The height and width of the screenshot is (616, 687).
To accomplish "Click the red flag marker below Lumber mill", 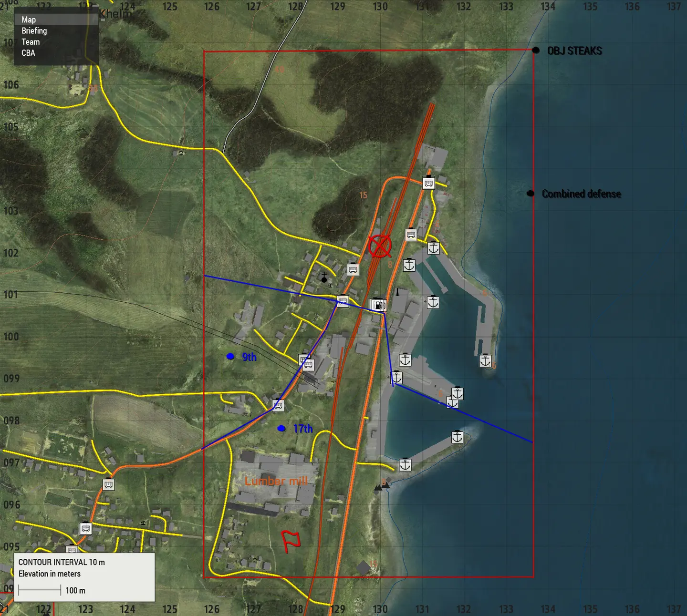I will (291, 541).
